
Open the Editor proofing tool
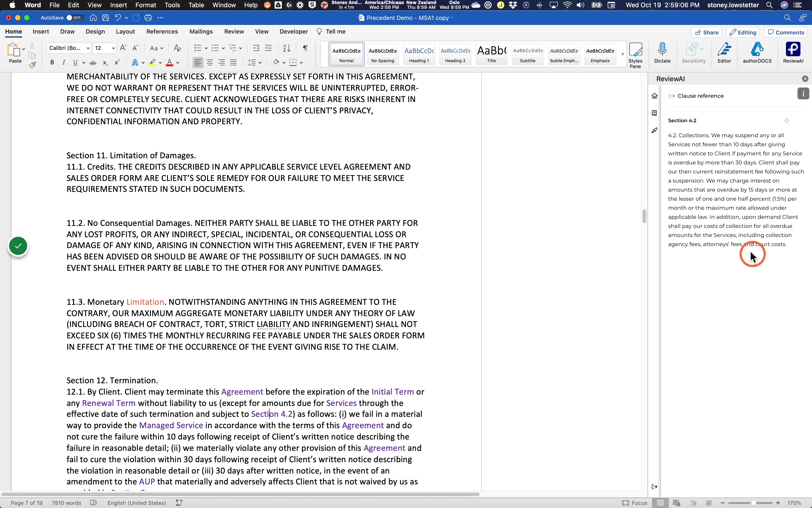[724, 53]
